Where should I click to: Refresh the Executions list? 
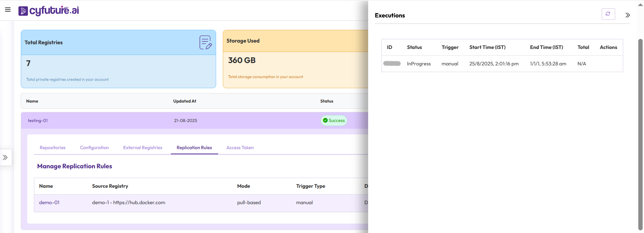tap(608, 14)
